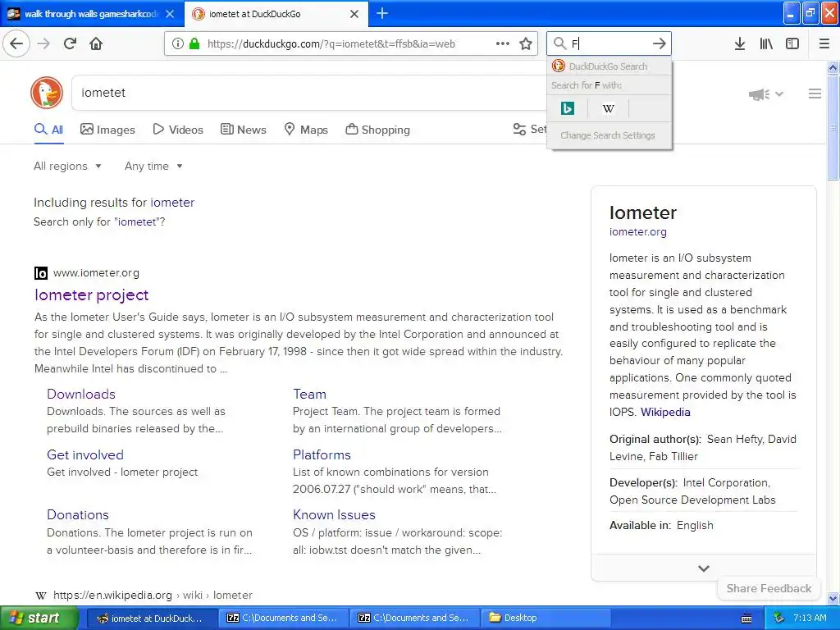Click the system tray network icon
The height and width of the screenshot is (630, 840).
click(x=779, y=618)
